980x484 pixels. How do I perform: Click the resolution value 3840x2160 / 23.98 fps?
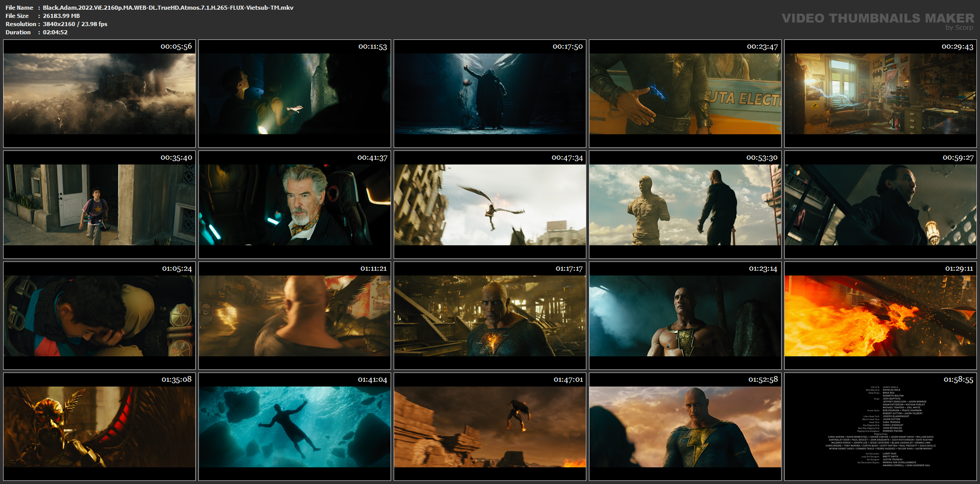(75, 24)
